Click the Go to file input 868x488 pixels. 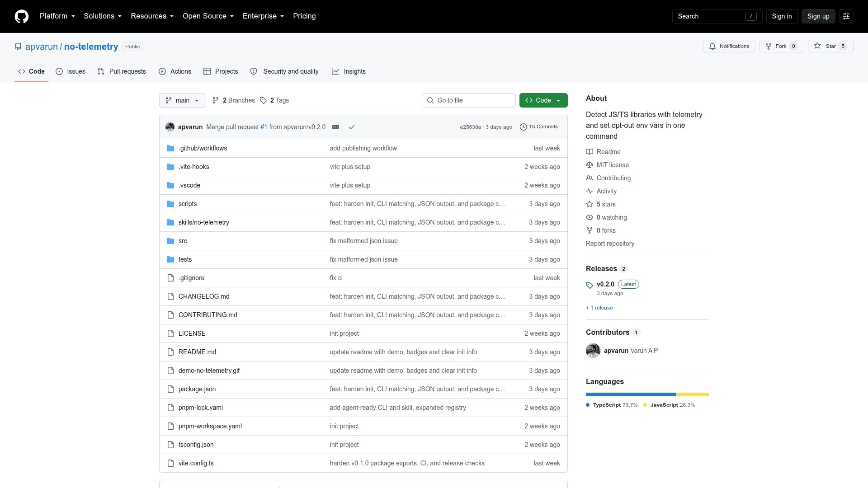click(x=469, y=100)
